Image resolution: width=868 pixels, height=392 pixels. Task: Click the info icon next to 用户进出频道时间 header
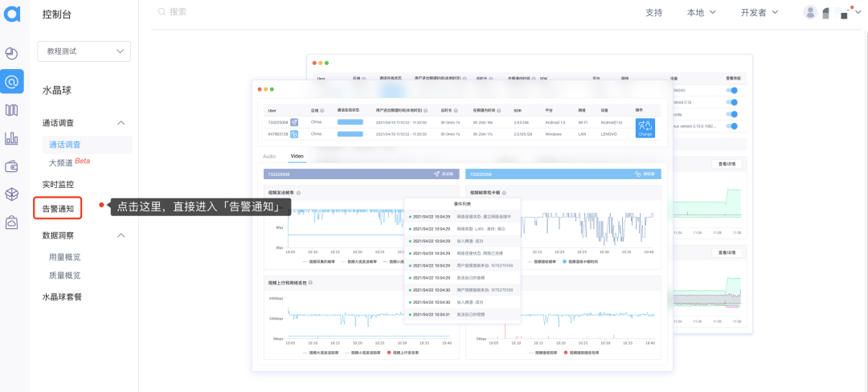pos(425,110)
